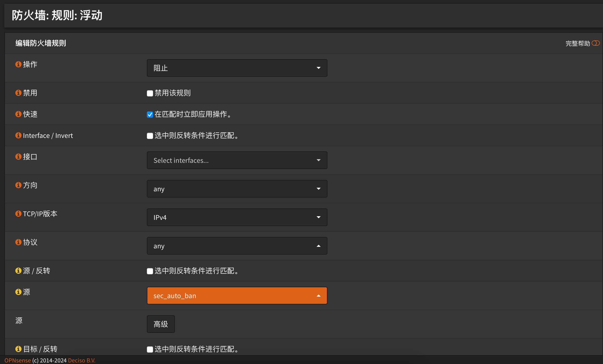The height and width of the screenshot is (364, 603).
Task: Toggle the 完整帮助 switch
Action: coord(595,43)
